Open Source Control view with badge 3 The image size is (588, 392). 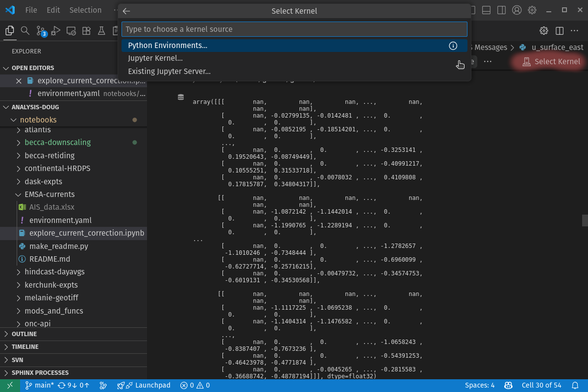(41, 31)
